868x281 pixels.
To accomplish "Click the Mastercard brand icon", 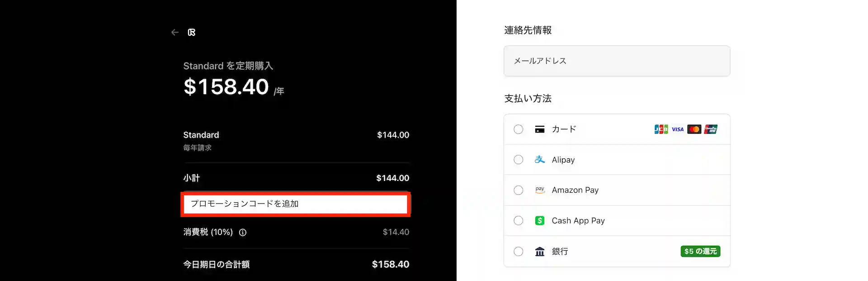I will (x=694, y=129).
